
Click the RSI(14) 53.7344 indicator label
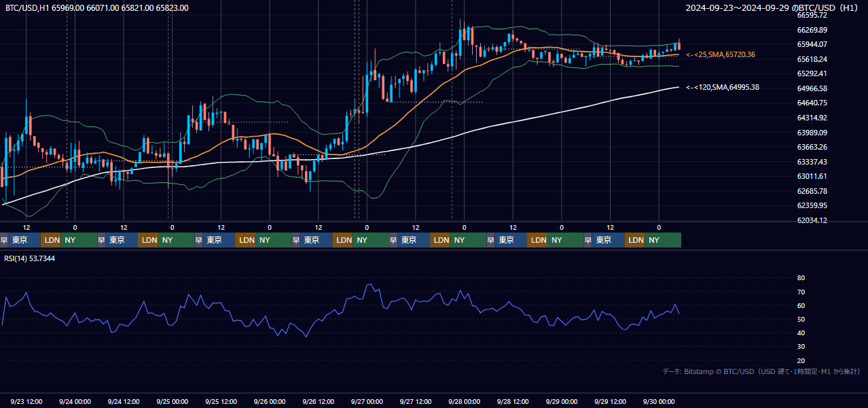(30, 258)
